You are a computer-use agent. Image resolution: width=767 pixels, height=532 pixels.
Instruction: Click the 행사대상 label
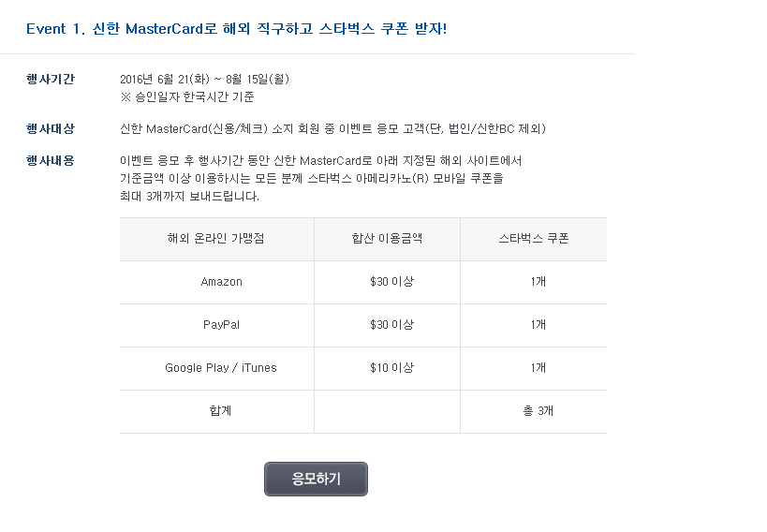coord(51,129)
